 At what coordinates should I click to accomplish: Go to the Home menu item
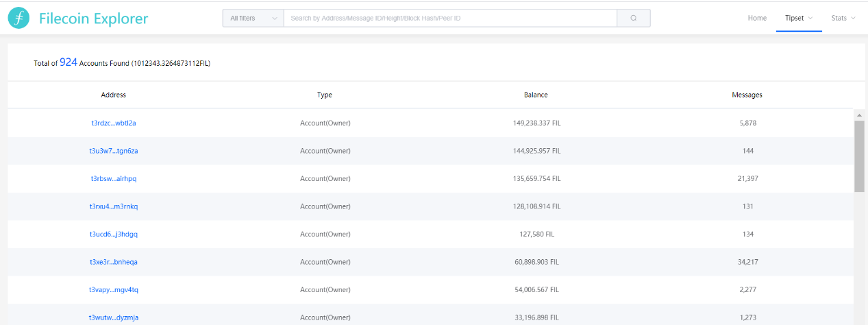(x=757, y=18)
